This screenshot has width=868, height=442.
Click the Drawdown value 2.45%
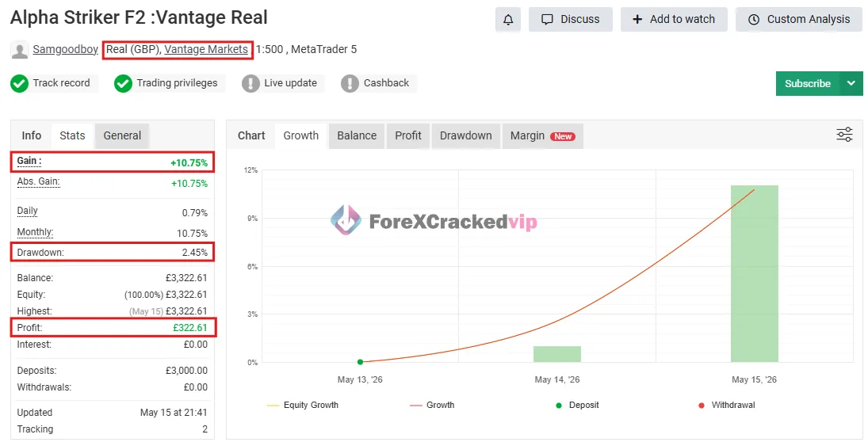click(x=195, y=252)
